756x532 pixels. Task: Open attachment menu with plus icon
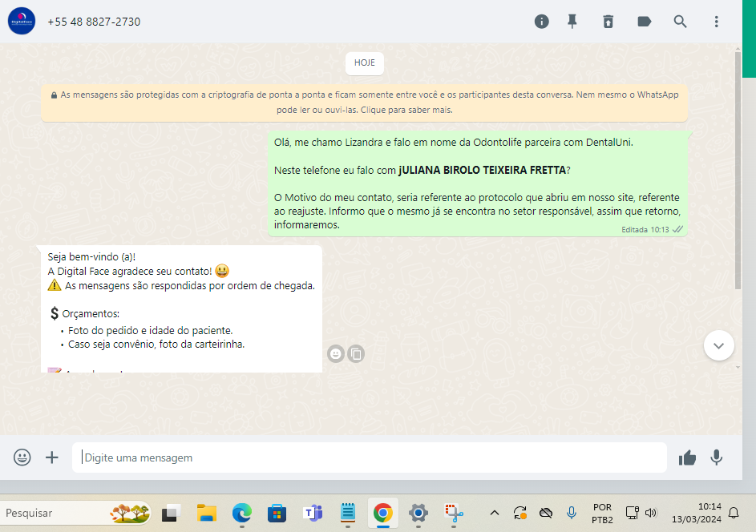tap(52, 457)
